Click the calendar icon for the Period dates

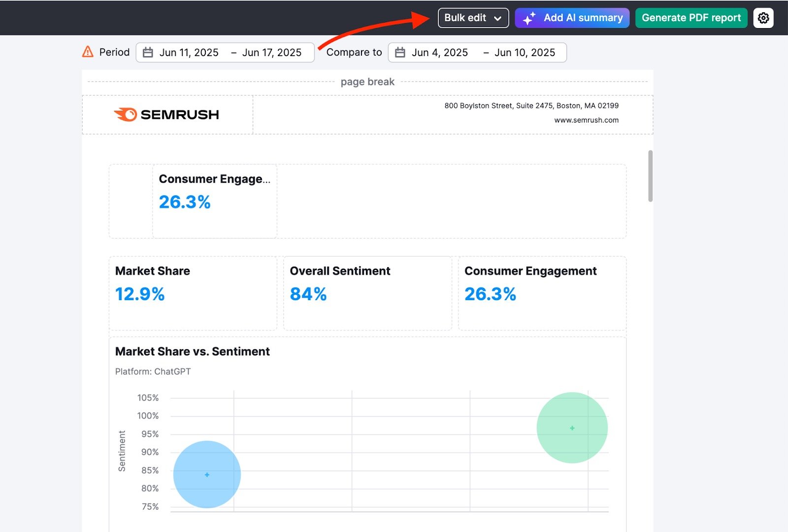[147, 52]
